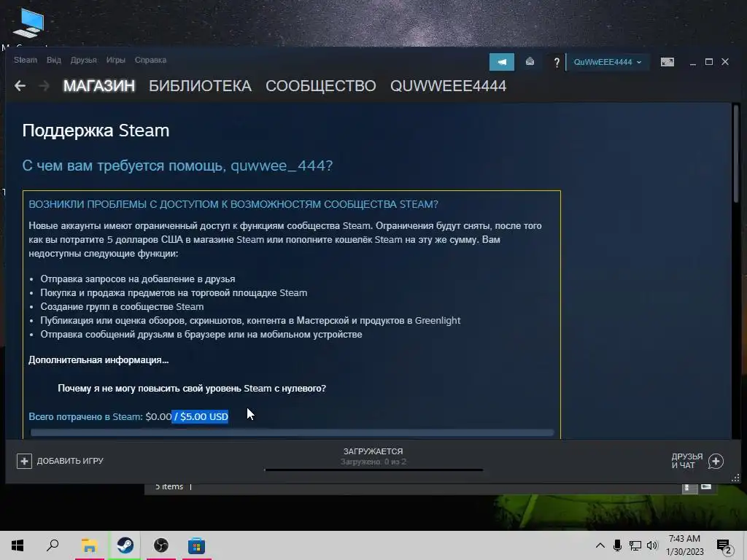Open the volume speaker tray icon
Screen dimensions: 747x560
tap(653, 545)
